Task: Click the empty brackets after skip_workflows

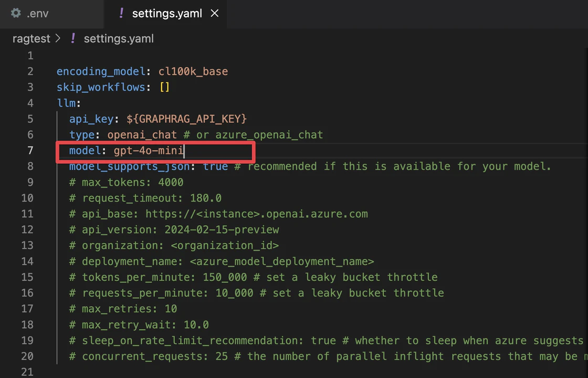Action: pyautogui.click(x=165, y=87)
